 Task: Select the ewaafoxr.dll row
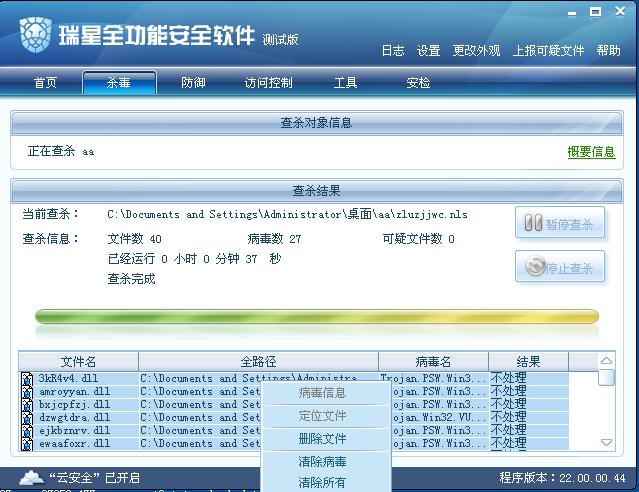(293, 443)
